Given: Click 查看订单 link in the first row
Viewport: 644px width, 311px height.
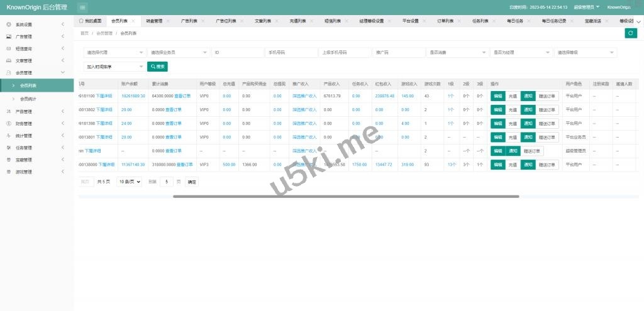Looking at the screenshot, I should (x=183, y=96).
